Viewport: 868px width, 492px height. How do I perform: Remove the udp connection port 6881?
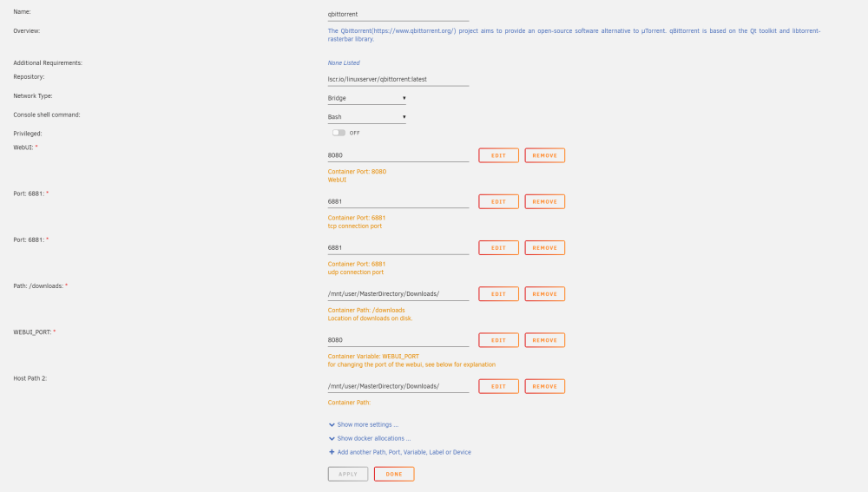click(x=545, y=248)
